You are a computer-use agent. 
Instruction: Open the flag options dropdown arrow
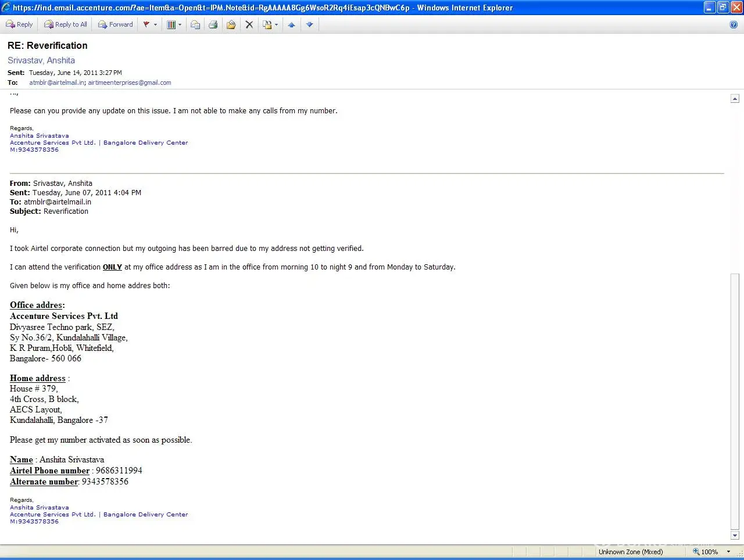tap(155, 25)
